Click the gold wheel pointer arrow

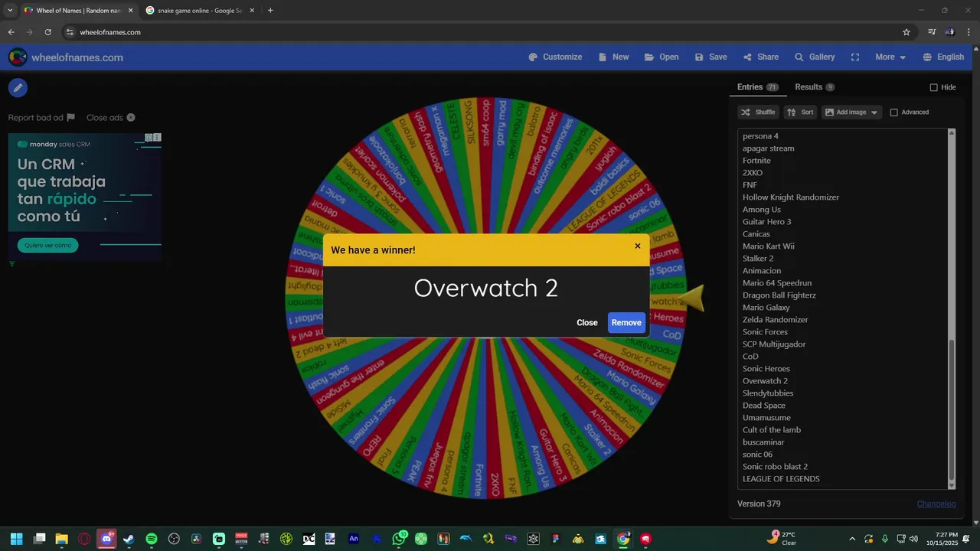[x=691, y=298]
